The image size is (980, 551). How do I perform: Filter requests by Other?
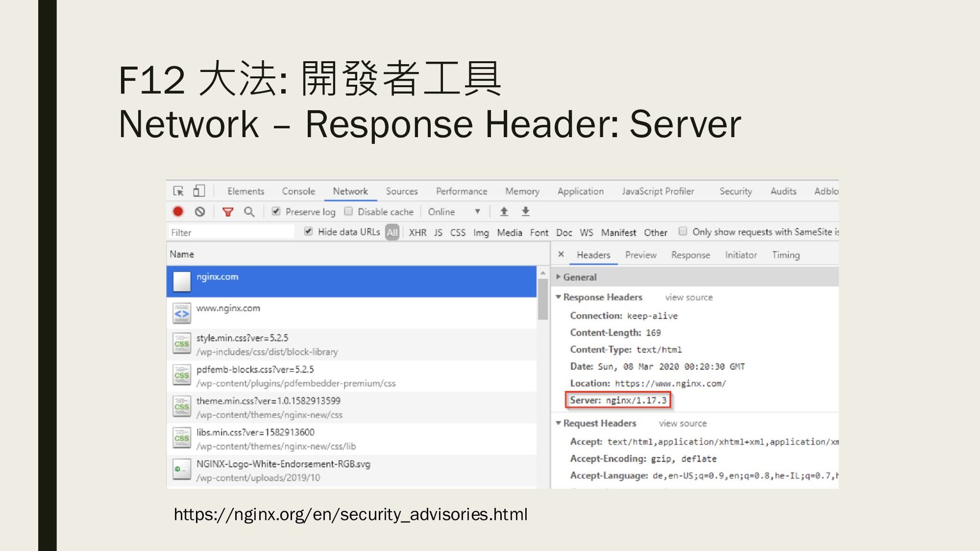tap(655, 233)
